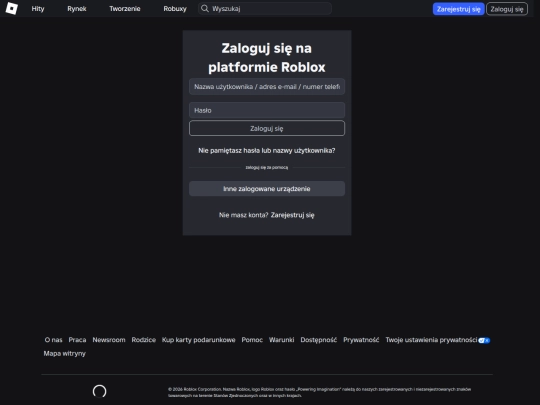
Task: Open Nie pamiętasz hasła lub nazwy użytkownika link
Action: (267, 150)
